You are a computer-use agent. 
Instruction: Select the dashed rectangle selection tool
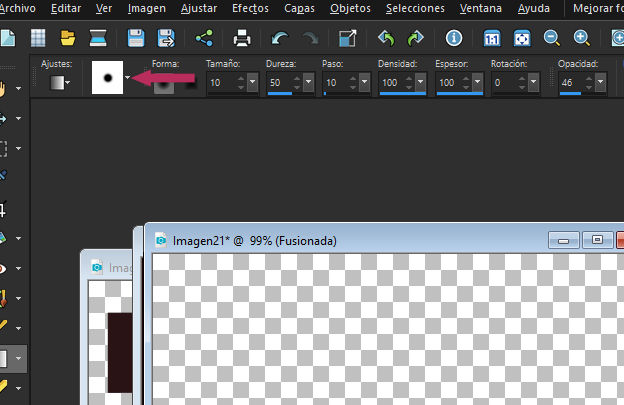click(x=3, y=148)
